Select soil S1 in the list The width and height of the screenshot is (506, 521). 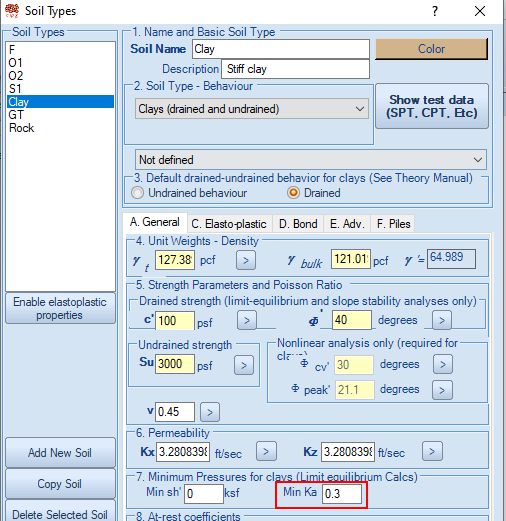(60, 89)
